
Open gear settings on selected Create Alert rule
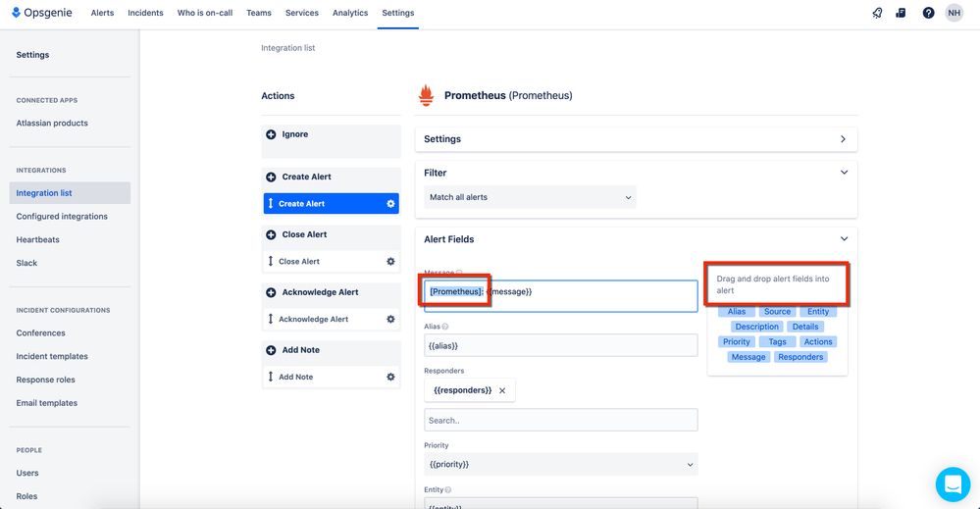[390, 204]
